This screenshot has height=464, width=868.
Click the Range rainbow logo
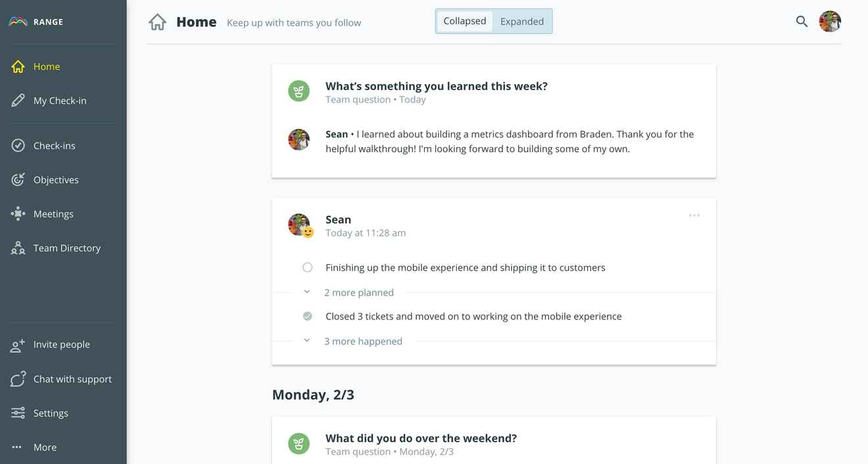click(18, 22)
